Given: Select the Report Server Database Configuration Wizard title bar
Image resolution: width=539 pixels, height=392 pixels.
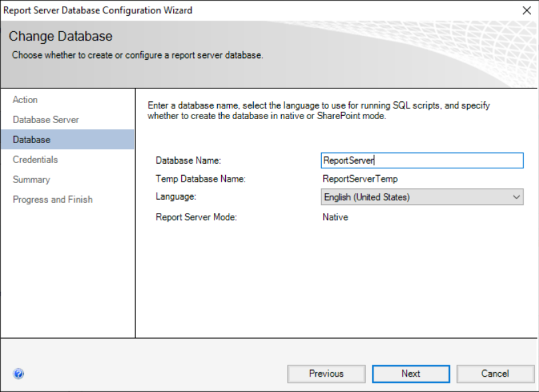Looking at the screenshot, I should [260, 10].
